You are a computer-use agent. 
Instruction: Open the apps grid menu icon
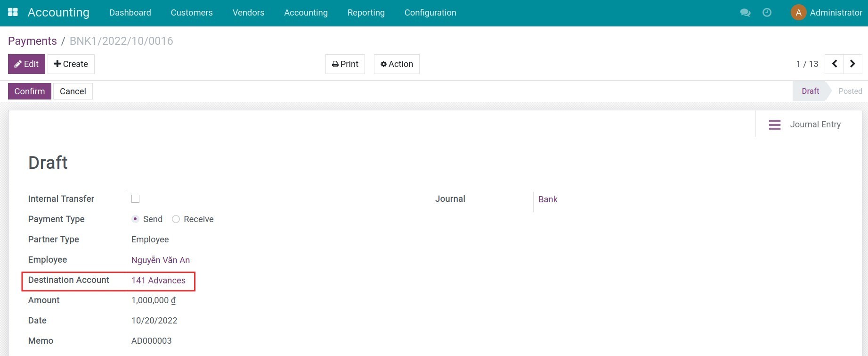(13, 12)
